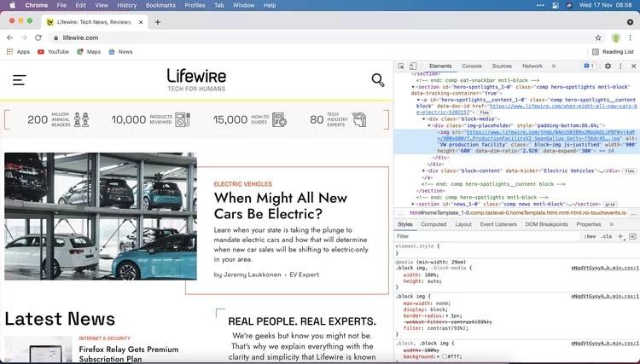
Task: Switch to the Console panel
Action: click(x=471, y=66)
